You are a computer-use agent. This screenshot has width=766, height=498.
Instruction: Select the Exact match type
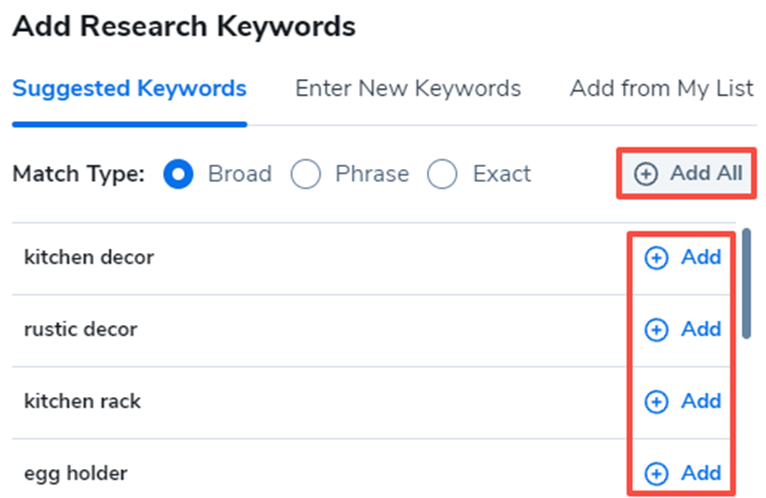442,174
